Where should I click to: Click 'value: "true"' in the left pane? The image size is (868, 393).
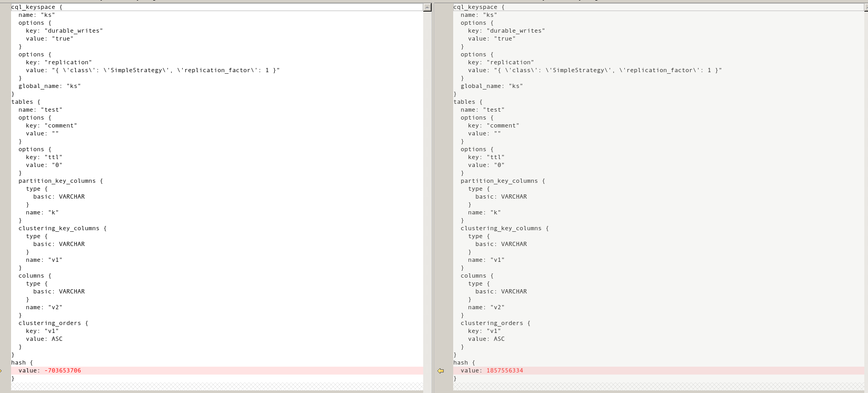[x=49, y=39]
